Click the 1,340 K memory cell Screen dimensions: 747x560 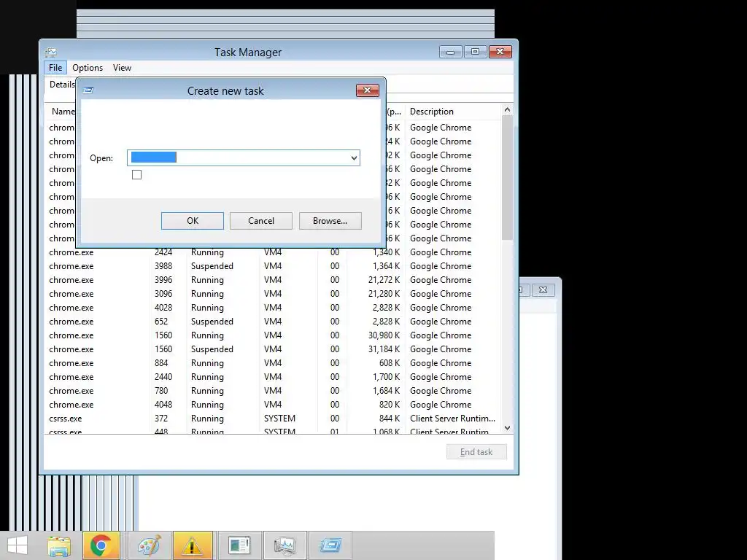387,252
